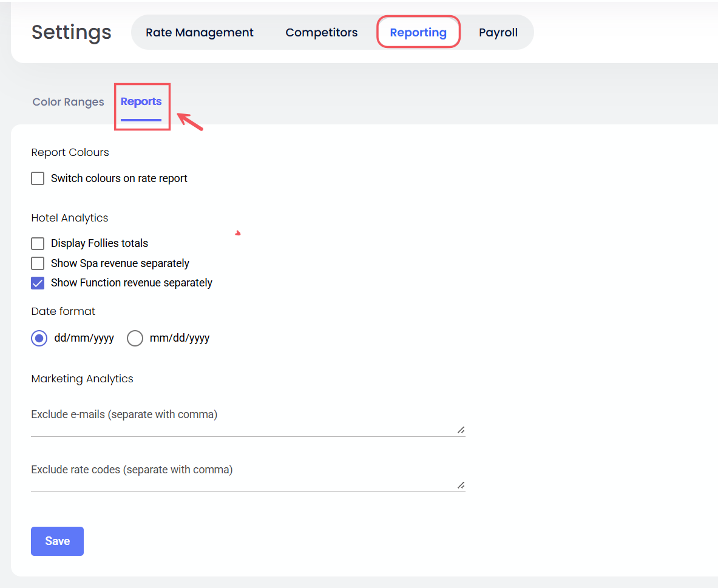Click the Settings page title
The image size is (718, 588).
72,32
